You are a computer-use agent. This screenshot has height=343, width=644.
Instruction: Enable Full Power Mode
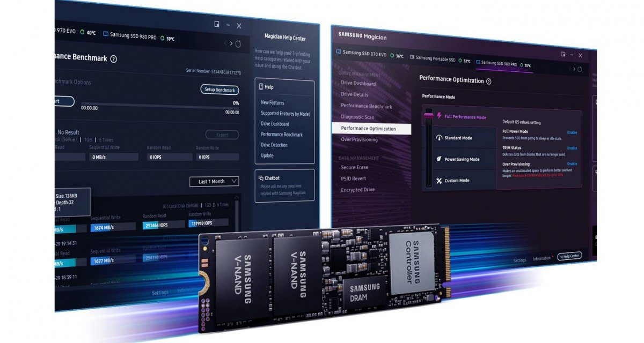click(x=572, y=132)
